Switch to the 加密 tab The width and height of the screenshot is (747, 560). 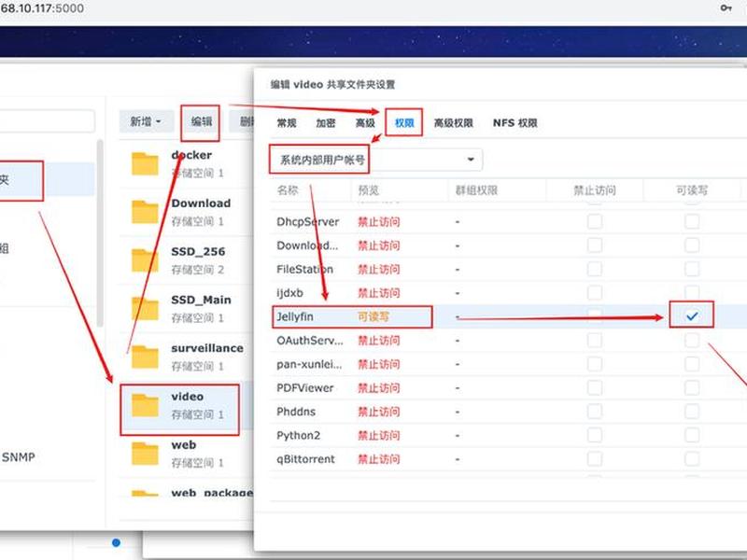click(326, 123)
